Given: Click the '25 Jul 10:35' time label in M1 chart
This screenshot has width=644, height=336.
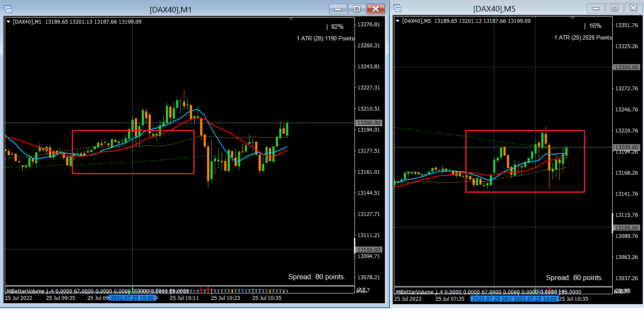Looking at the screenshot, I should (267, 298).
